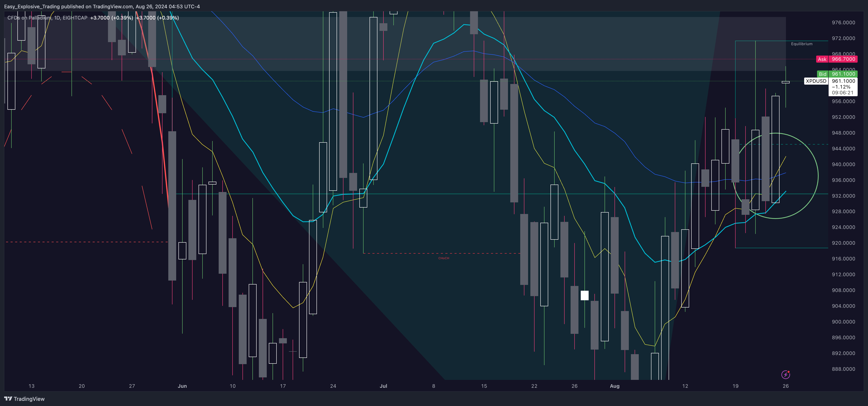Click the 976.0000 price axis label

point(843,23)
